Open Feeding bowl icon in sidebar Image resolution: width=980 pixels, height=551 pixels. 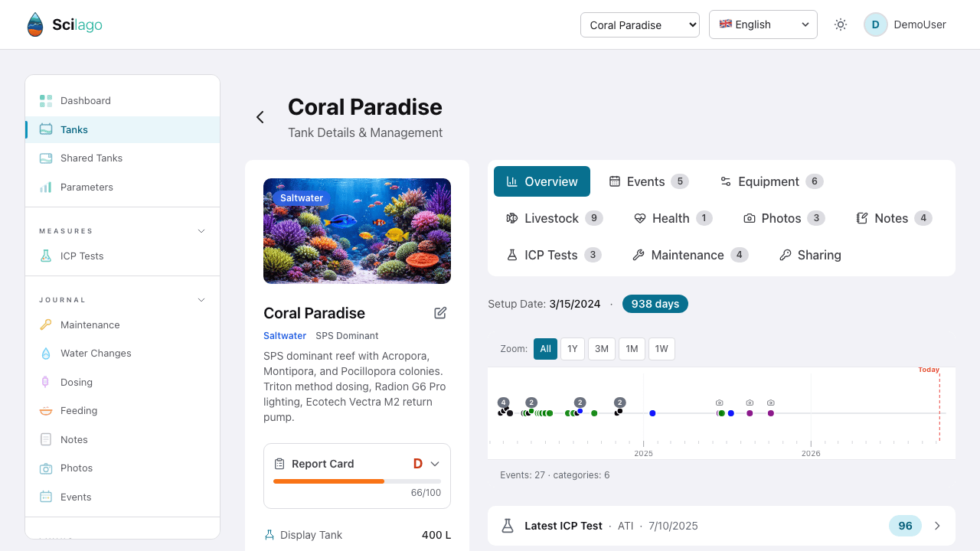click(46, 411)
